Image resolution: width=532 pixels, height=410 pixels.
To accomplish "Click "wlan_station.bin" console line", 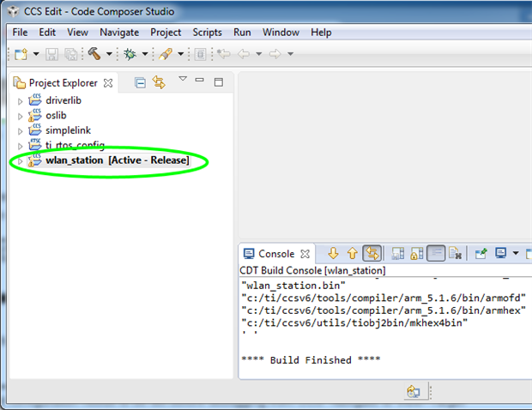I will pos(293,286).
